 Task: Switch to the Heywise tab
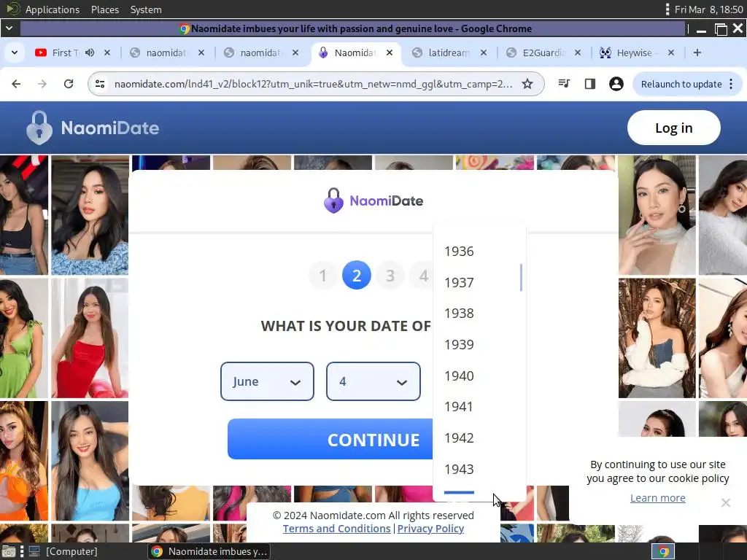pos(636,52)
